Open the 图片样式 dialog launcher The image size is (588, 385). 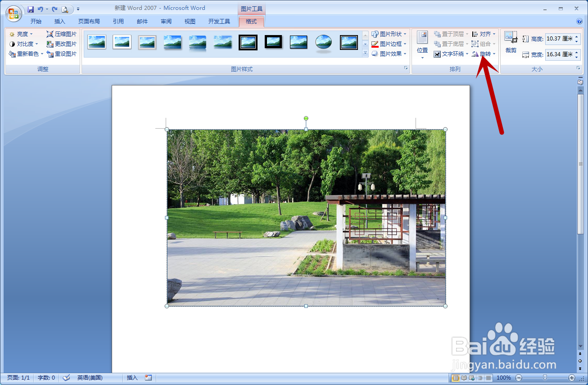(406, 68)
